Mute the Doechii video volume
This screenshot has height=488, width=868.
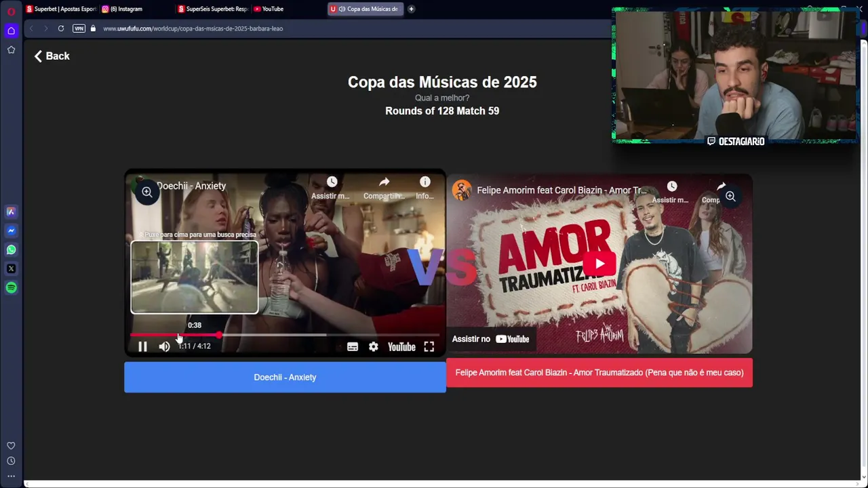[x=164, y=346]
